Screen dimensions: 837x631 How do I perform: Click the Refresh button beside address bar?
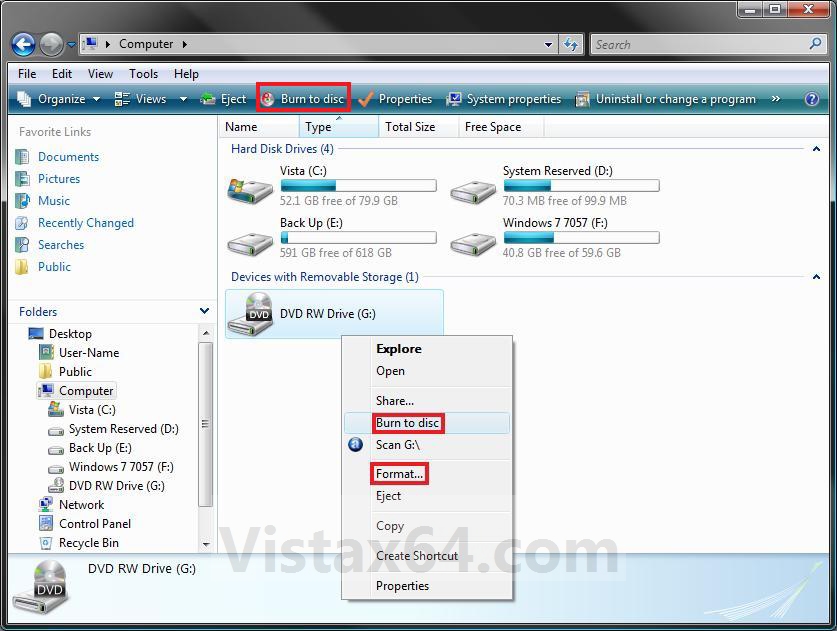(571, 44)
